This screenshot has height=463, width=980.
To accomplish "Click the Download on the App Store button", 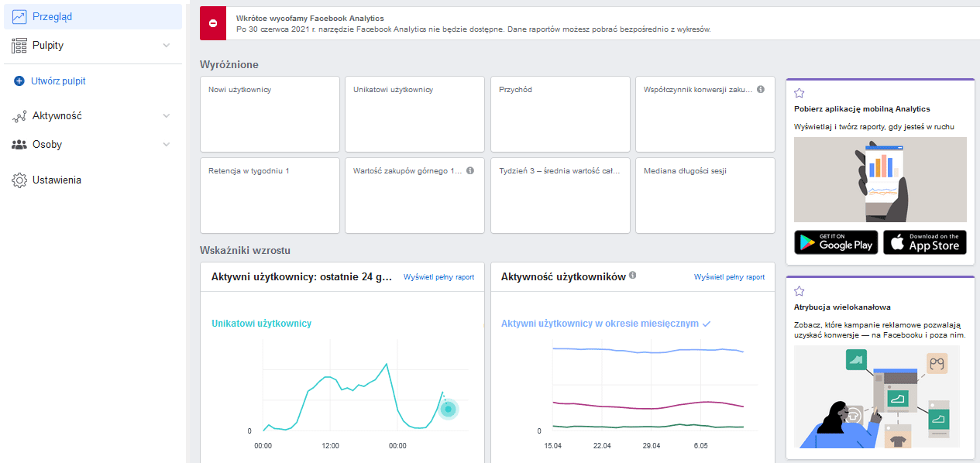I will click(x=925, y=242).
